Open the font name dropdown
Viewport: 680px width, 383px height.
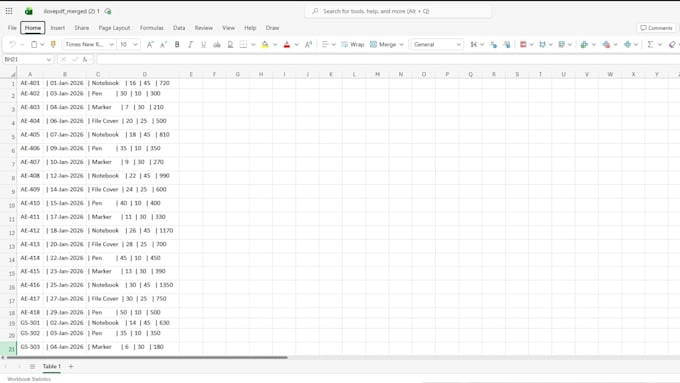pyautogui.click(x=111, y=44)
